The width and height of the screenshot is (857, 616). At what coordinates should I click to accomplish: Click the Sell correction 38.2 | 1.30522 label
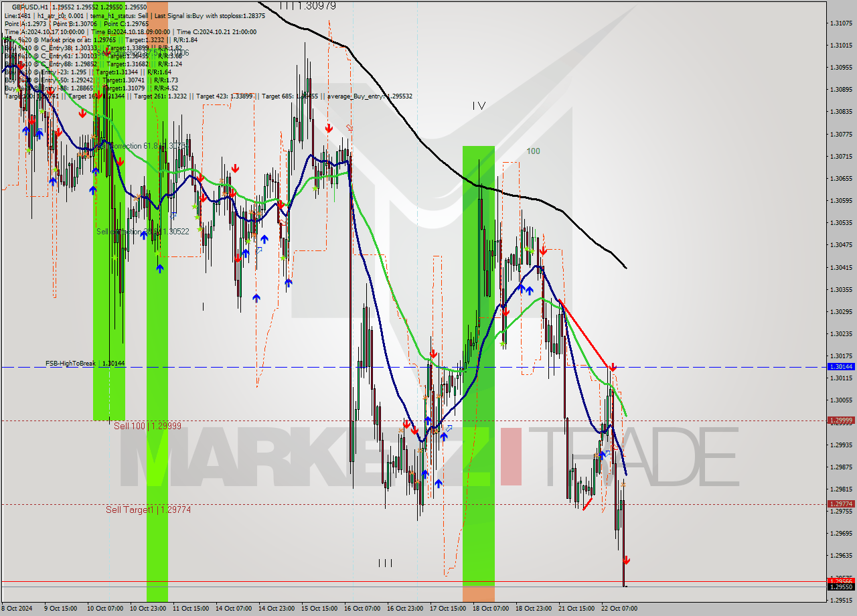143,231
